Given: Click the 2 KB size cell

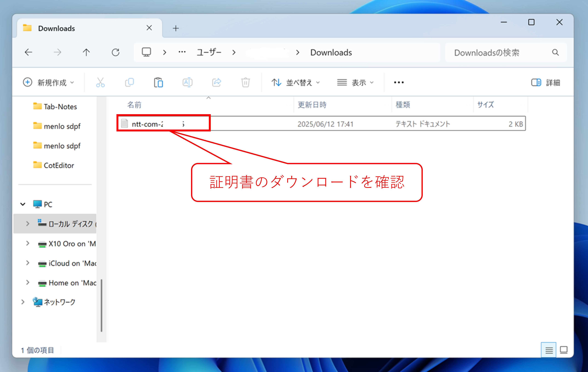Looking at the screenshot, I should 516,124.
